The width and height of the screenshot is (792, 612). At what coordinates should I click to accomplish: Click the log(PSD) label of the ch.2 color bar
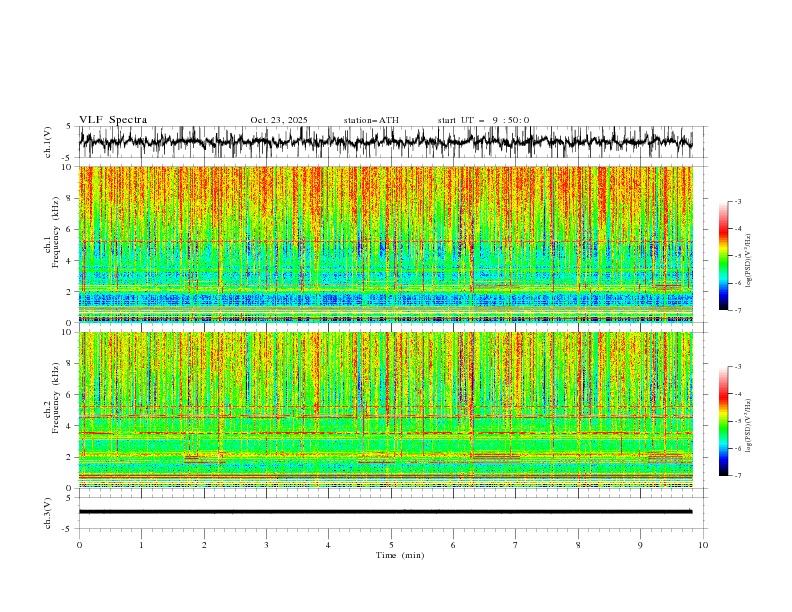point(749,426)
